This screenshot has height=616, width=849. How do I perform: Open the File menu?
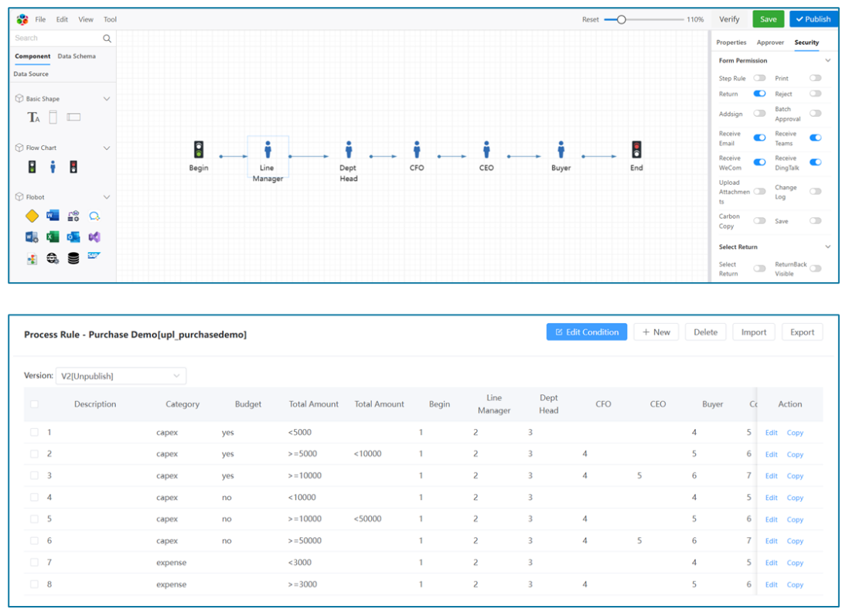click(41, 19)
